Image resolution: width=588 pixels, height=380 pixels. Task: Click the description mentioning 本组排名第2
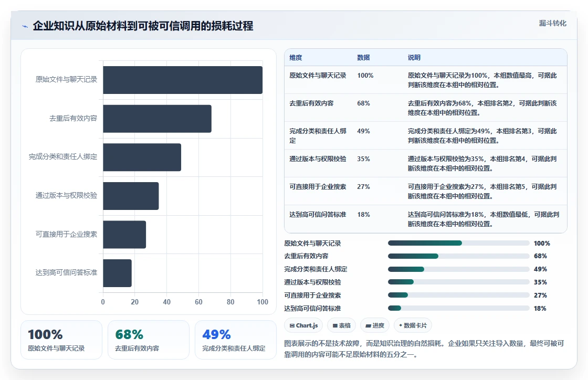[482, 108]
